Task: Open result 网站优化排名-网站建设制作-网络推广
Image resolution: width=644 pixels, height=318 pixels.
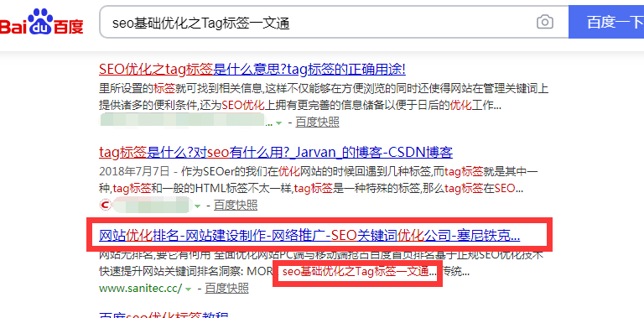Action: [309, 236]
